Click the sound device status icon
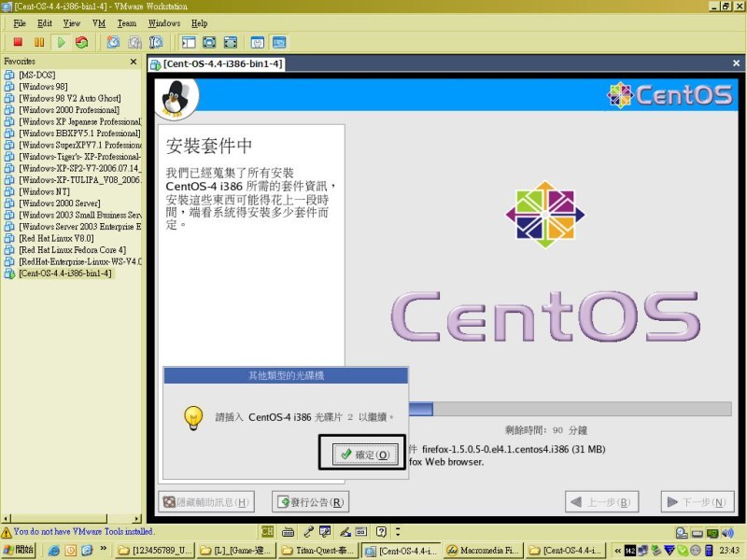 [x=727, y=533]
